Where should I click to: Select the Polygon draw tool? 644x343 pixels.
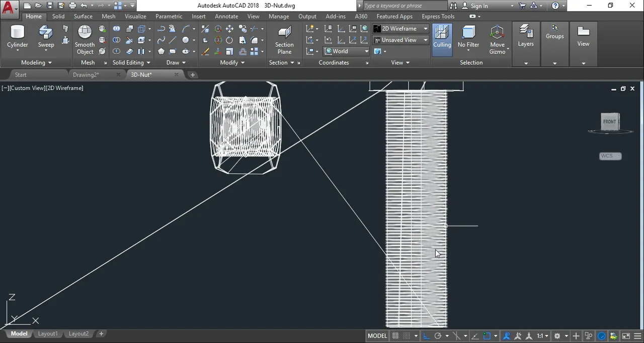tap(161, 51)
